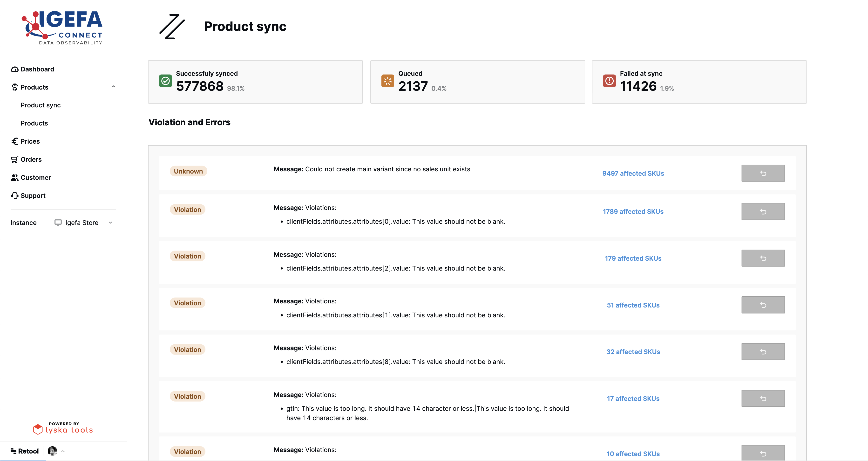Retry sync for gtin too long violation

point(763,398)
